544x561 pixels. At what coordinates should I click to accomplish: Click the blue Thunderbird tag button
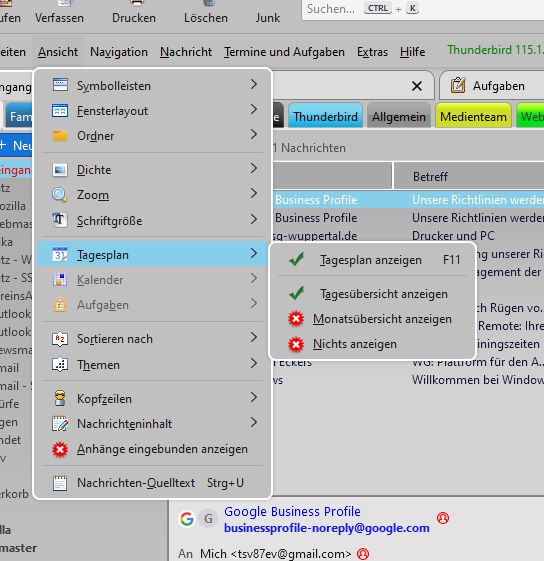point(325,116)
